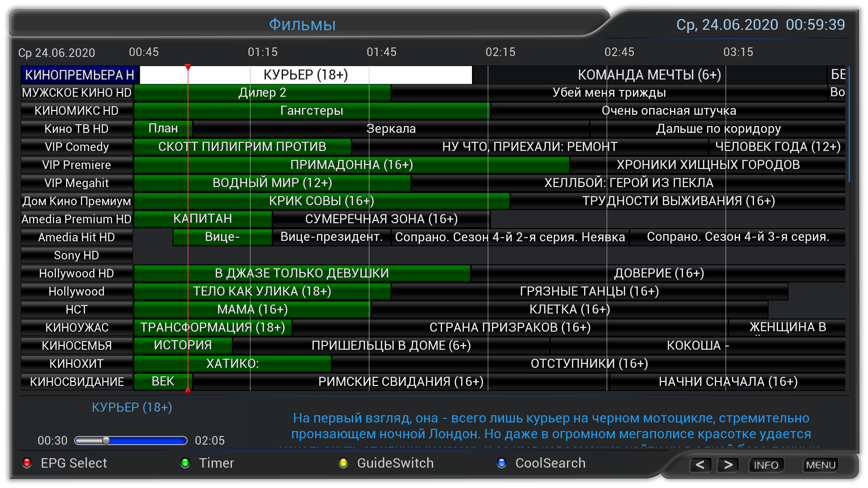
Task: Click the previous page left arrow key
Action: [x=700, y=465]
